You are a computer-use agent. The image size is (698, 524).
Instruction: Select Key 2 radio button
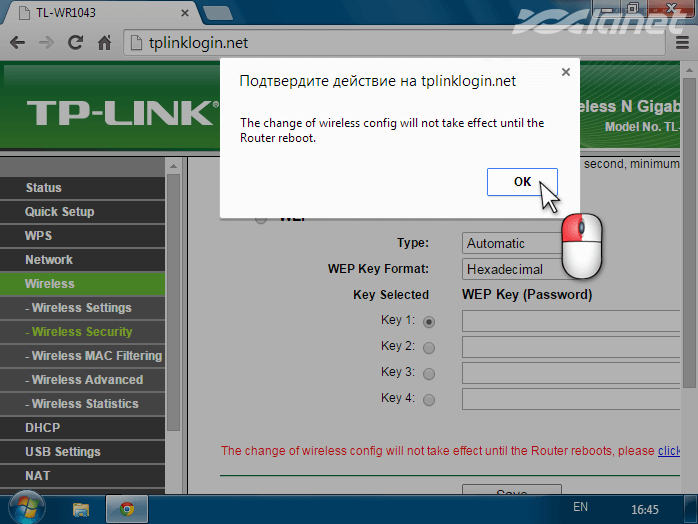tap(429, 348)
